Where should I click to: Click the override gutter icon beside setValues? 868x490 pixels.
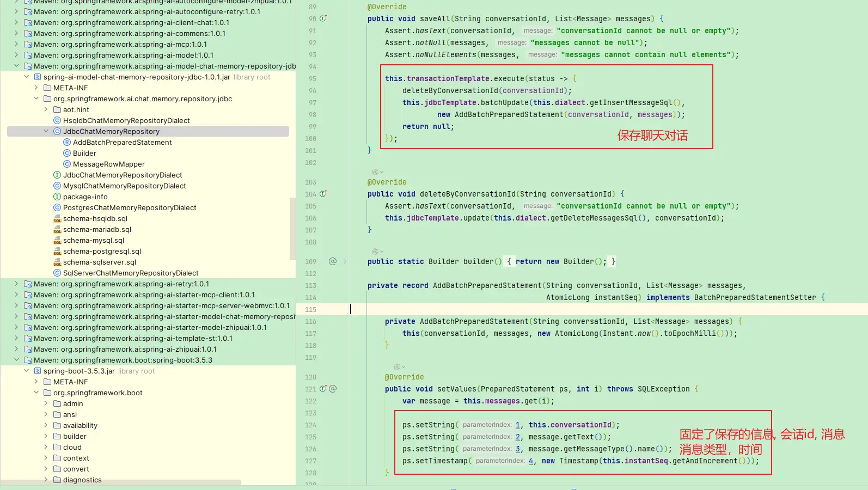click(323, 389)
